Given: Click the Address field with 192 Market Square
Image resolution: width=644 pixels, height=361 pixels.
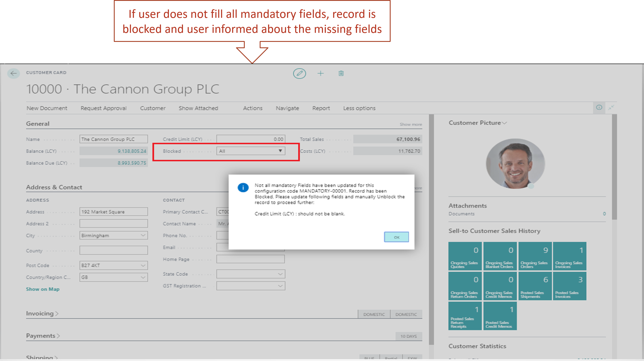Looking at the screenshot, I should [x=114, y=212].
